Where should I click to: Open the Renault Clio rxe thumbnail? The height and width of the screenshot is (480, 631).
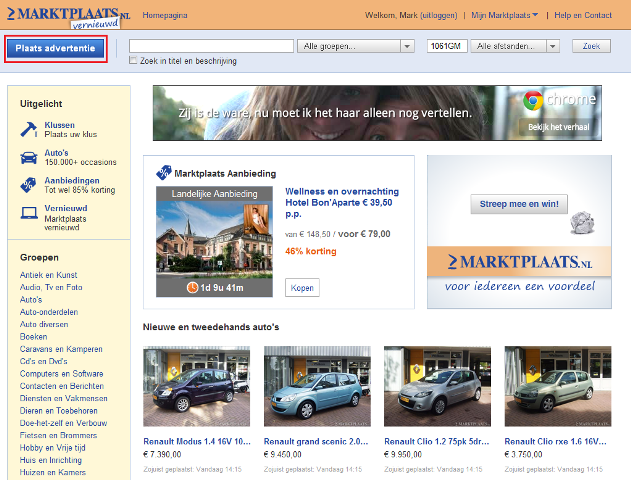point(558,386)
